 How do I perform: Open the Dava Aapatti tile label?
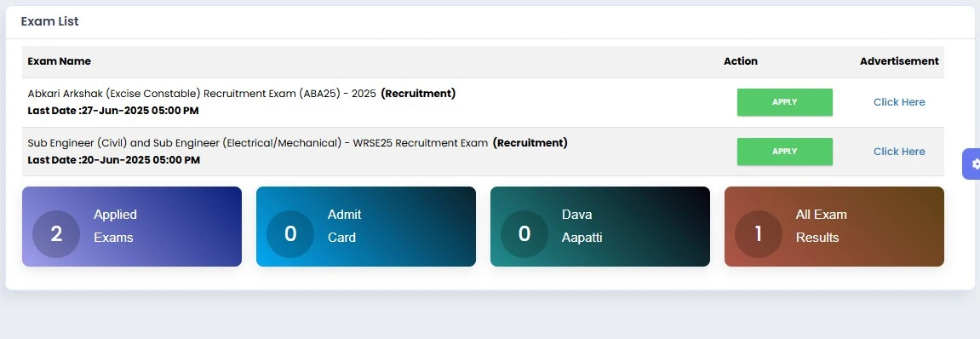coord(582,226)
